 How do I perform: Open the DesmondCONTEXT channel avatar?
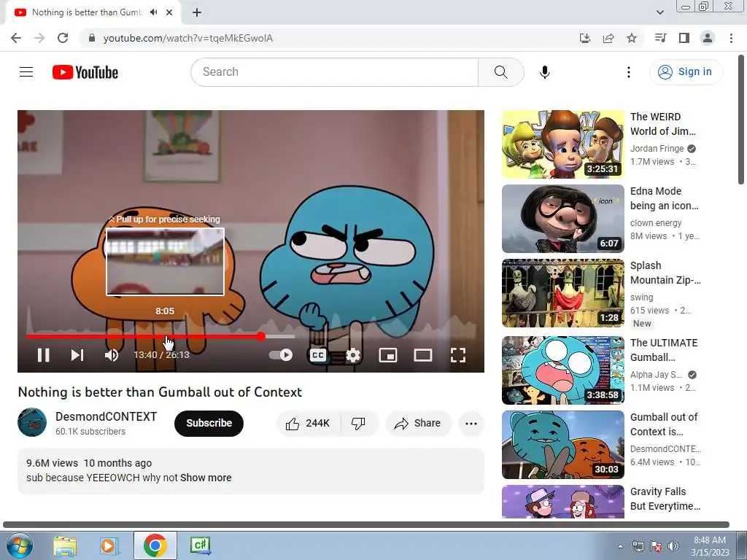tap(32, 422)
